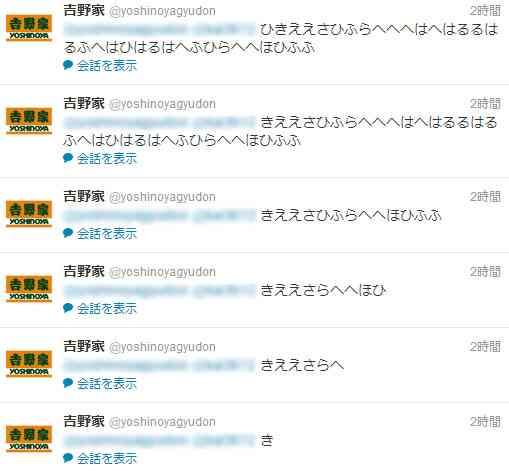
Task: Open Yoshinoya avatar beside tweet "きええさらへ"
Action: (29, 363)
